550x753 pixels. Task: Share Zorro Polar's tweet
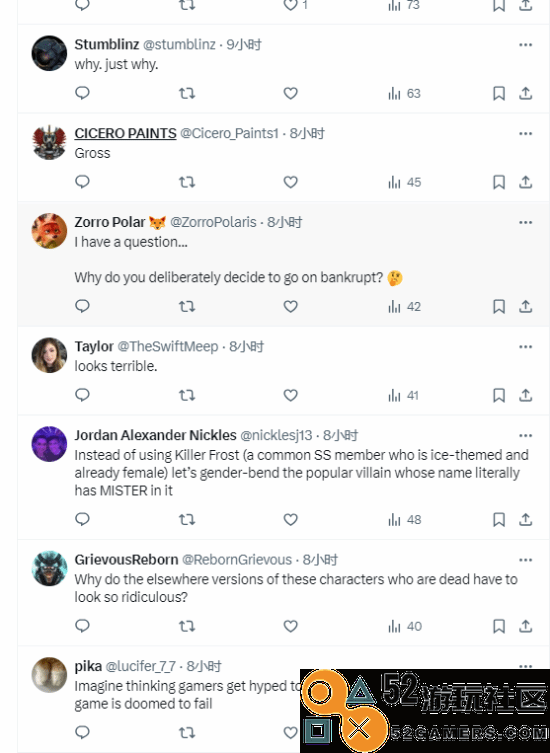click(x=526, y=306)
